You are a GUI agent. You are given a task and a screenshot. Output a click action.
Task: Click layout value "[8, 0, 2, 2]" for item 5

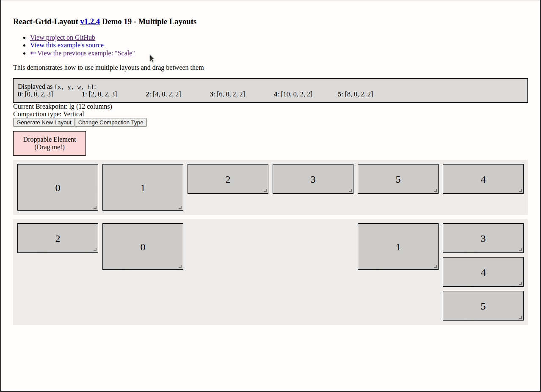pyautogui.click(x=359, y=94)
